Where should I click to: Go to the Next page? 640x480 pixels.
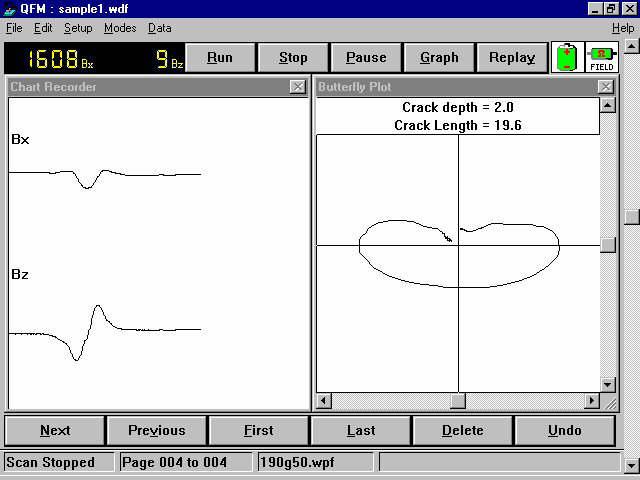(55, 430)
